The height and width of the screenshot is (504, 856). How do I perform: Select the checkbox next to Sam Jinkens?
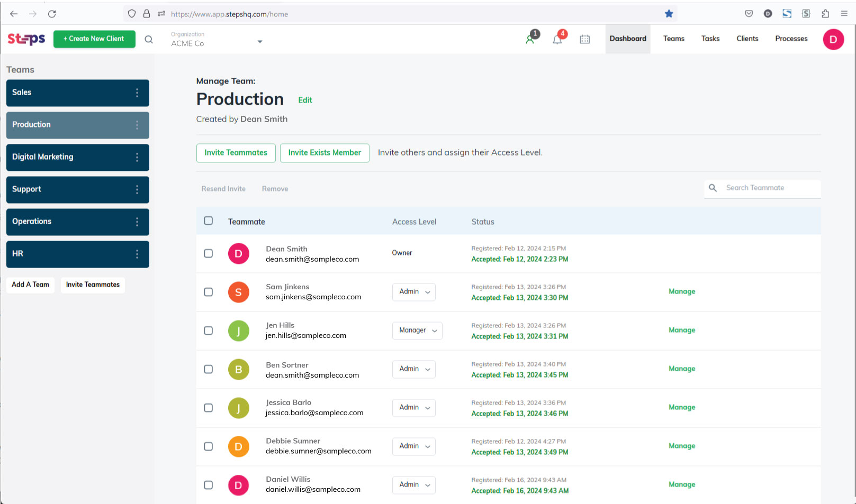pyautogui.click(x=208, y=292)
